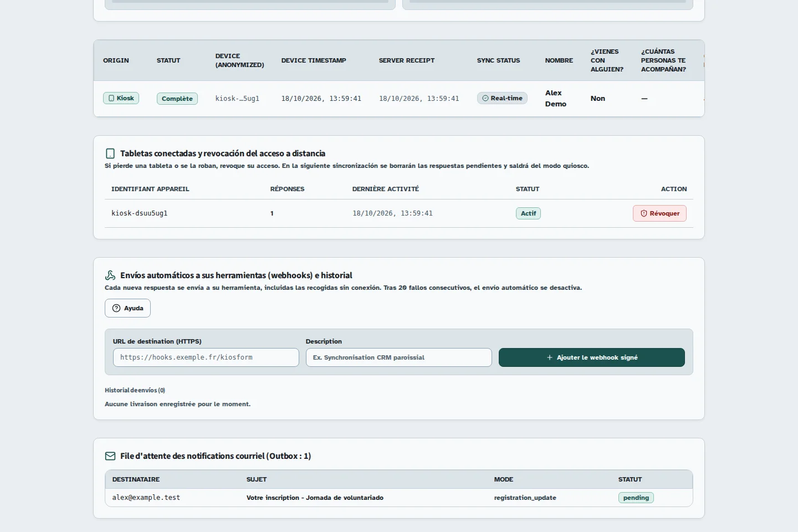The width and height of the screenshot is (798, 532).
Task: Click the Actif status badge
Action: coord(528,213)
